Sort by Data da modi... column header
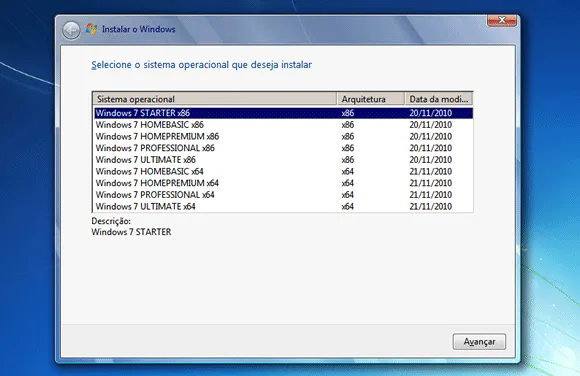 439,99
